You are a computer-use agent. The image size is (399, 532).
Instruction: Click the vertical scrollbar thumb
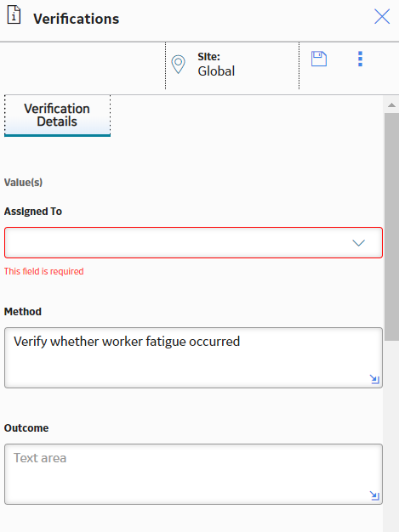(x=391, y=227)
